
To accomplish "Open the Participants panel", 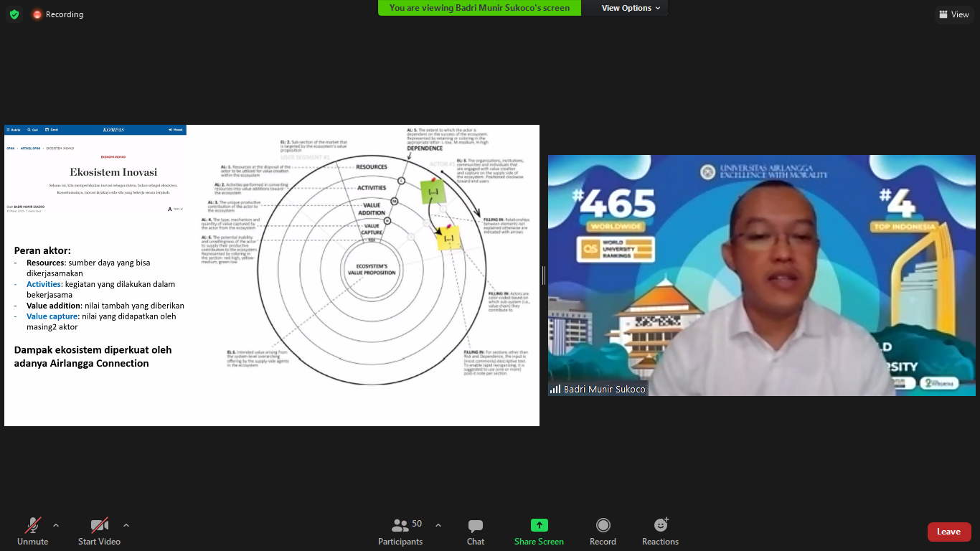I will [400, 532].
